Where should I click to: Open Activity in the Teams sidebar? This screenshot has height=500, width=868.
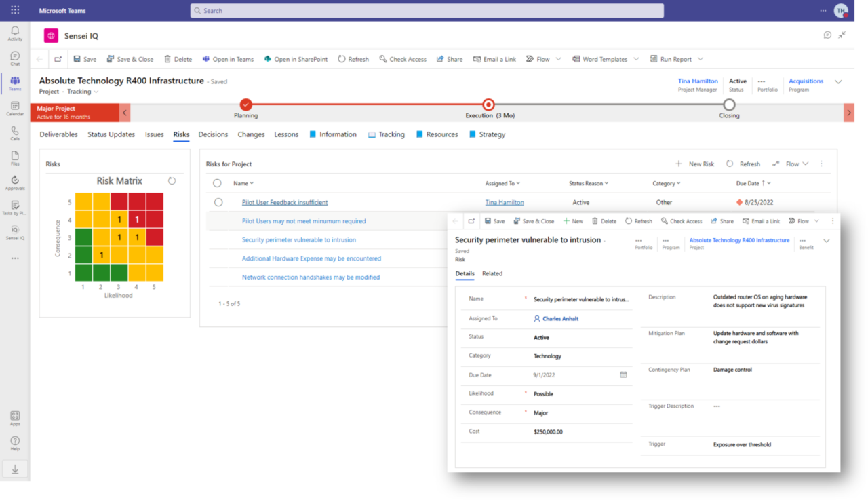pyautogui.click(x=15, y=34)
